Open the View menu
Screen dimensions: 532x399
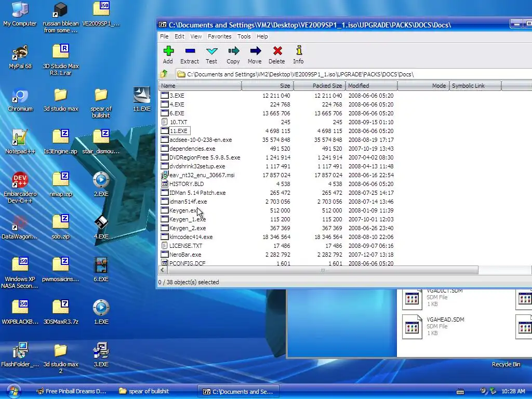pyautogui.click(x=196, y=36)
